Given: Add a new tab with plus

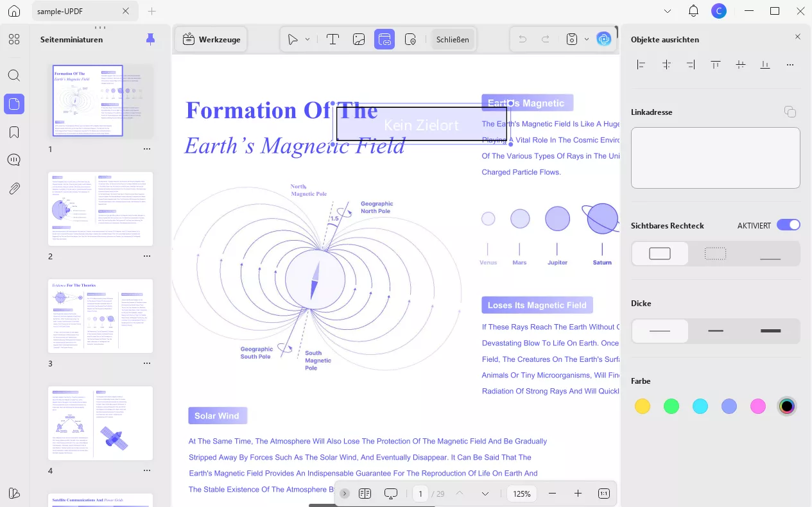Looking at the screenshot, I should click(152, 11).
